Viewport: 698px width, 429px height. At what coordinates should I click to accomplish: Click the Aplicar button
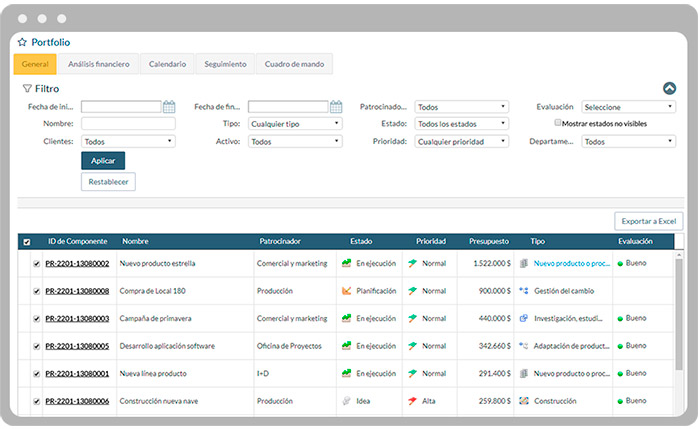click(103, 161)
